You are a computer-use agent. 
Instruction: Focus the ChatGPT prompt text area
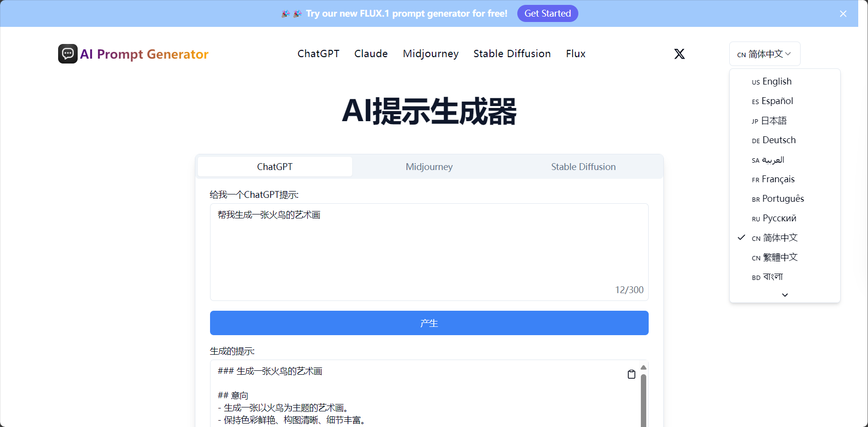[x=429, y=252]
